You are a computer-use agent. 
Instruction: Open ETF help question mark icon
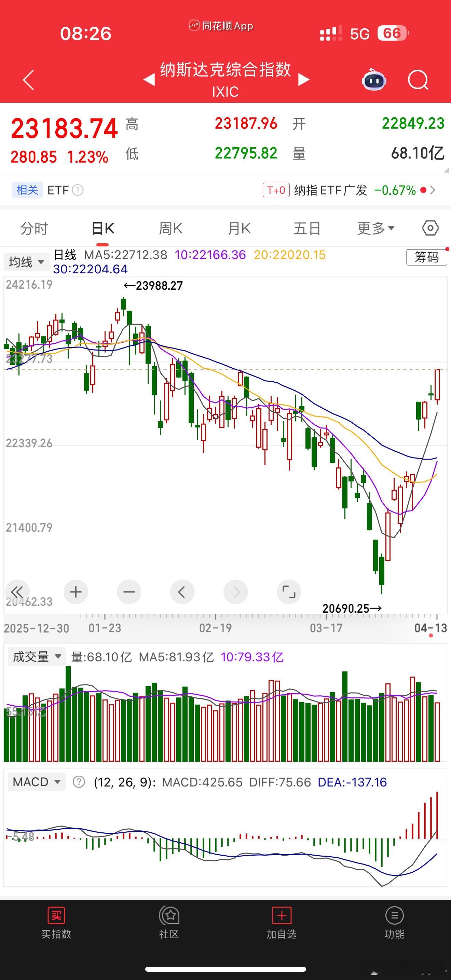tap(78, 190)
